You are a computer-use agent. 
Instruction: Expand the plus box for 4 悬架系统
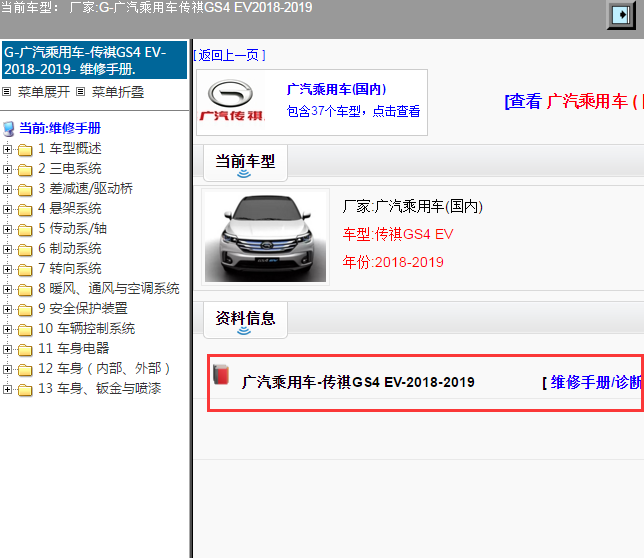tap(7, 209)
